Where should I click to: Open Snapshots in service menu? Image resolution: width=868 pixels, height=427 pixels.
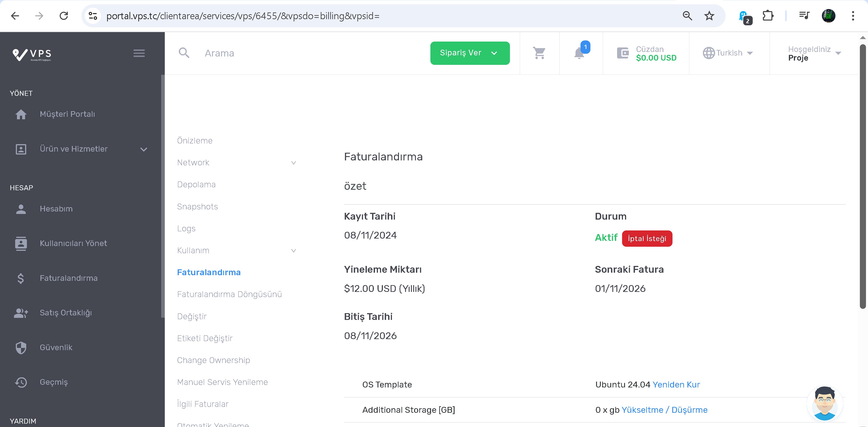coord(198,207)
